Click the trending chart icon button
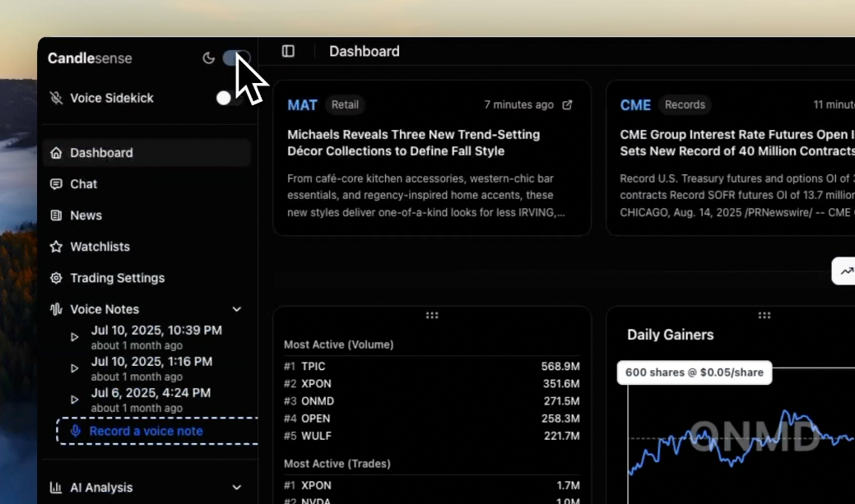The height and width of the screenshot is (504, 855). click(846, 271)
